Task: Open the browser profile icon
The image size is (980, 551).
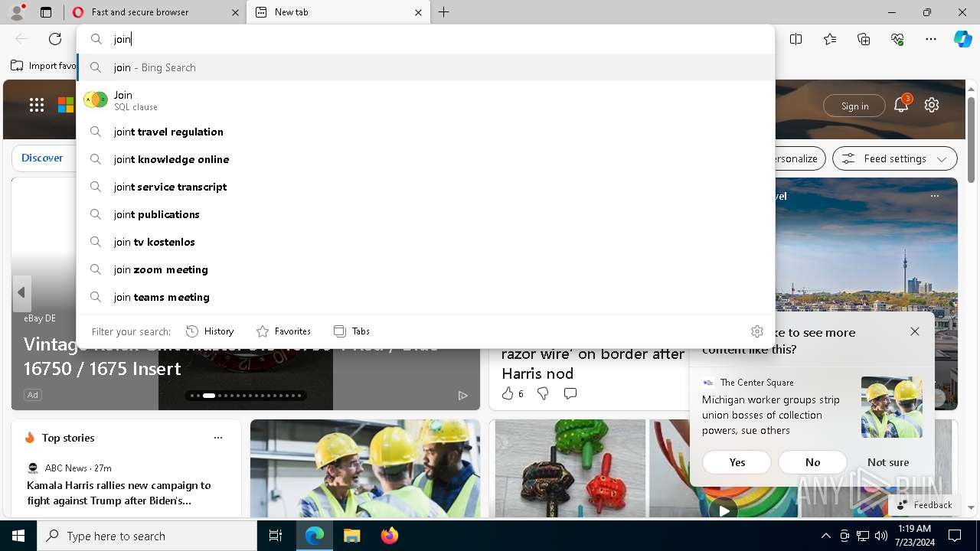Action: tap(17, 12)
